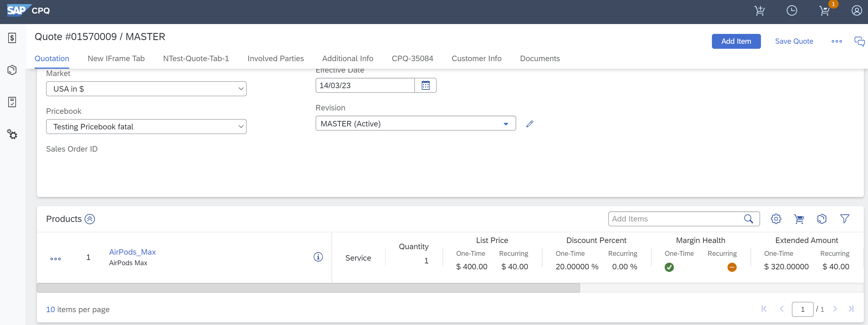
Task: Click One-Time discount 20.00000 % value
Action: coord(577,267)
